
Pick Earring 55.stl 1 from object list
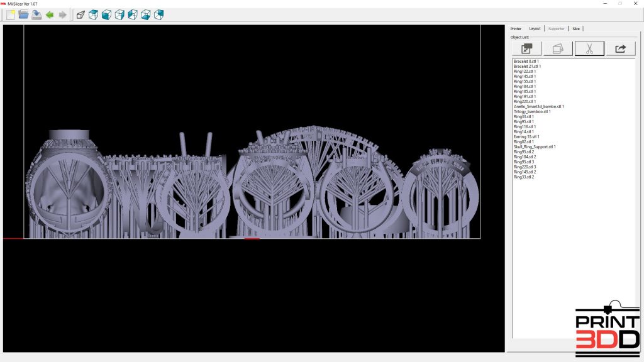(526, 136)
